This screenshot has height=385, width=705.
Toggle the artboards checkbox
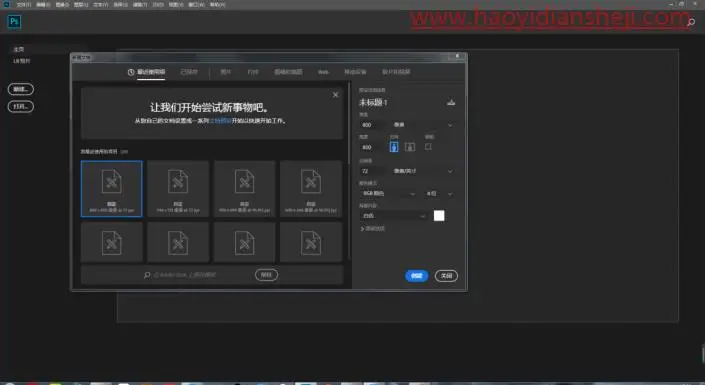[428, 147]
